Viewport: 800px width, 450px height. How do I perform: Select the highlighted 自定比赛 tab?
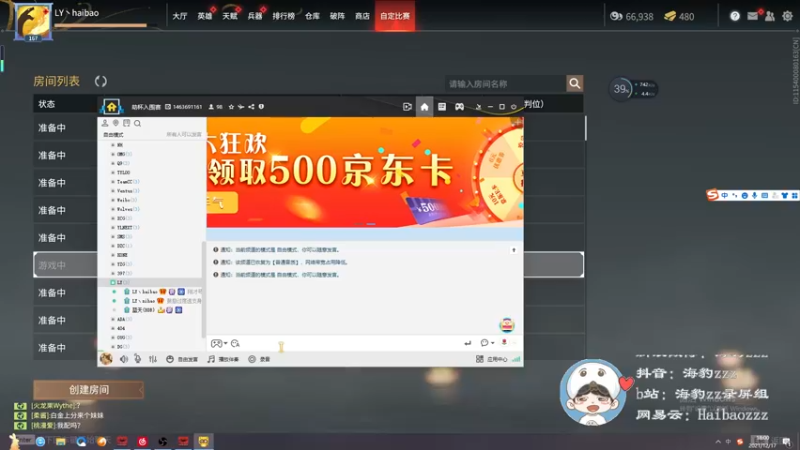[394, 16]
